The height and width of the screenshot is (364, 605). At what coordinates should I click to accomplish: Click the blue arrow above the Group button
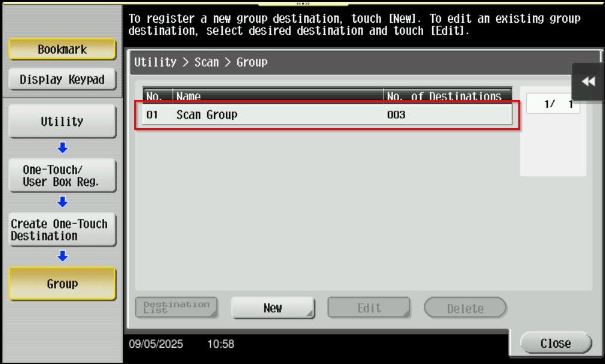tap(63, 256)
